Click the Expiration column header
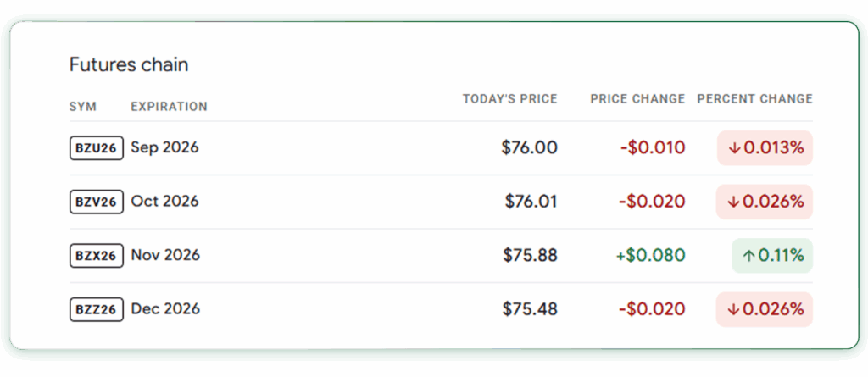This screenshot has height=377, width=868. tap(169, 106)
